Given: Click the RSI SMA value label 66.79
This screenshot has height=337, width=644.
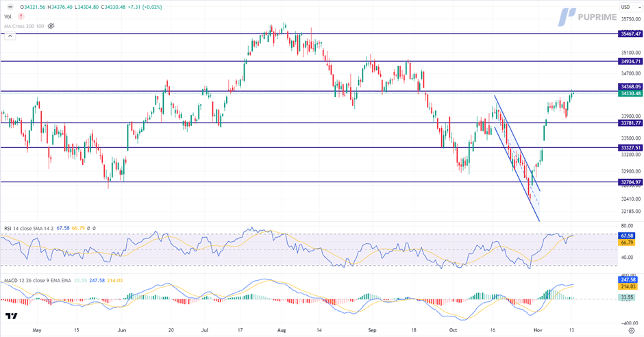Looking at the screenshot, I should tap(626, 242).
